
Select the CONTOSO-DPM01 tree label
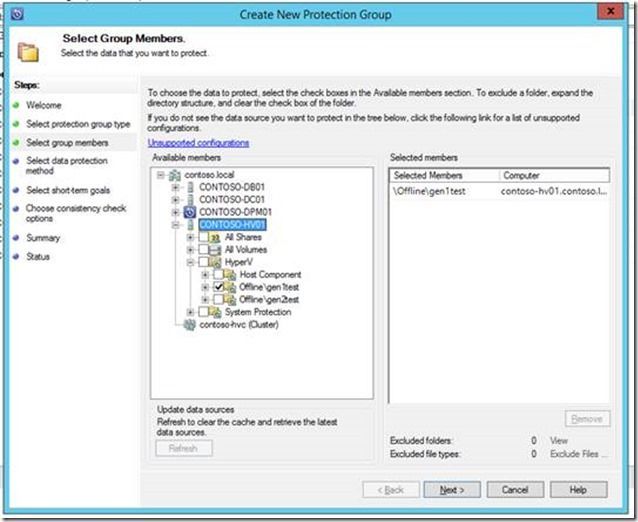(235, 212)
